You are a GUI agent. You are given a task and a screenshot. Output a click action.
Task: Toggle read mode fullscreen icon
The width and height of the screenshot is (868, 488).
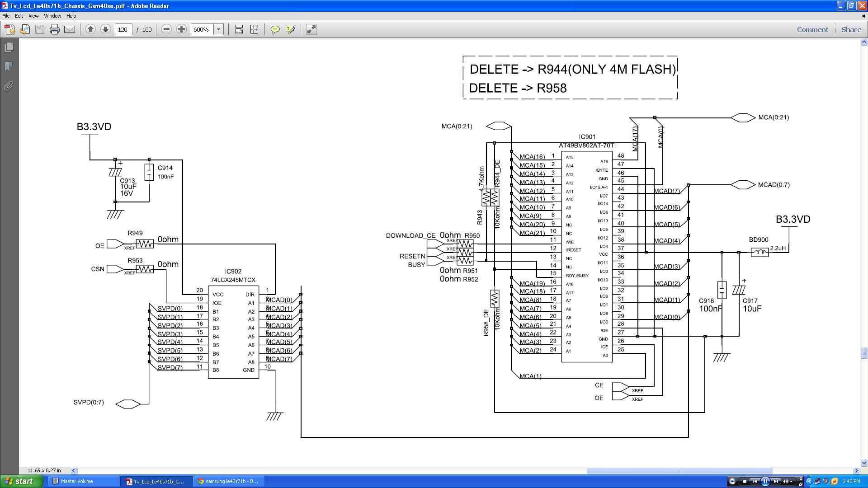coord(311,29)
